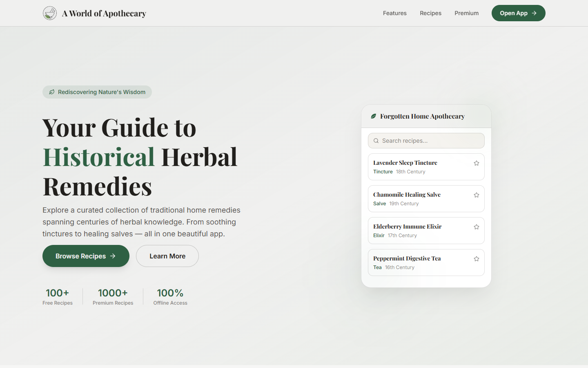Click the 100% Offline Access stat

pyautogui.click(x=170, y=297)
